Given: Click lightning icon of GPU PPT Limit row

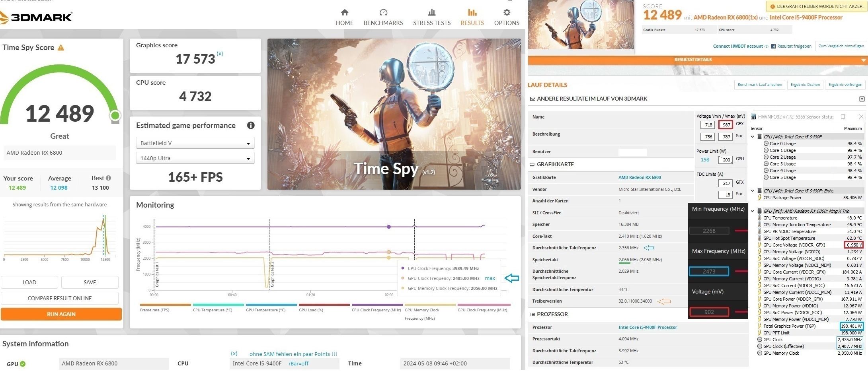Looking at the screenshot, I should click(x=760, y=333).
